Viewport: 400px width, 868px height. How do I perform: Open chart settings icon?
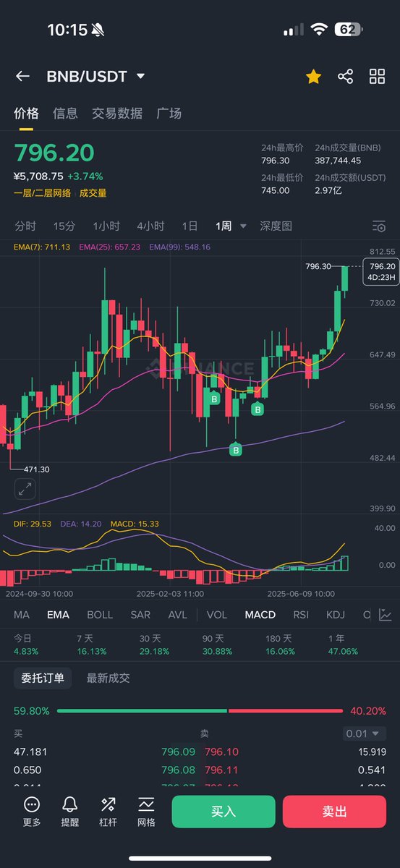click(378, 226)
